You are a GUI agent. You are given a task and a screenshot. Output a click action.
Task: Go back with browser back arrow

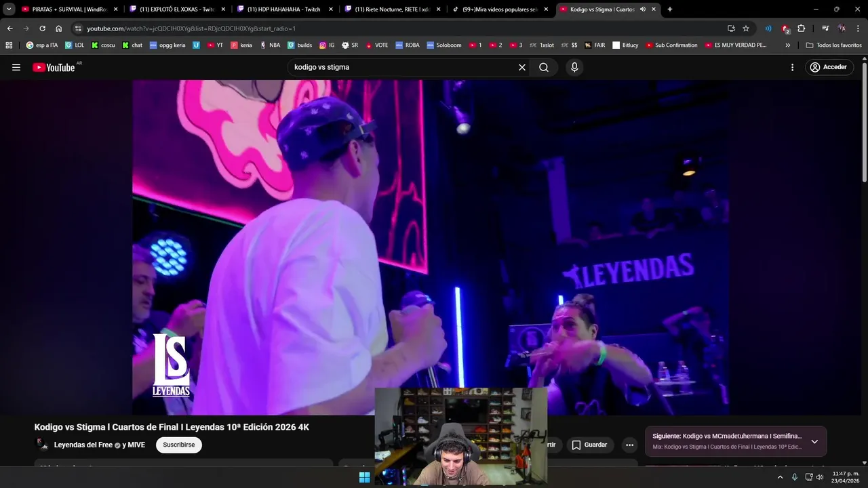(9, 28)
